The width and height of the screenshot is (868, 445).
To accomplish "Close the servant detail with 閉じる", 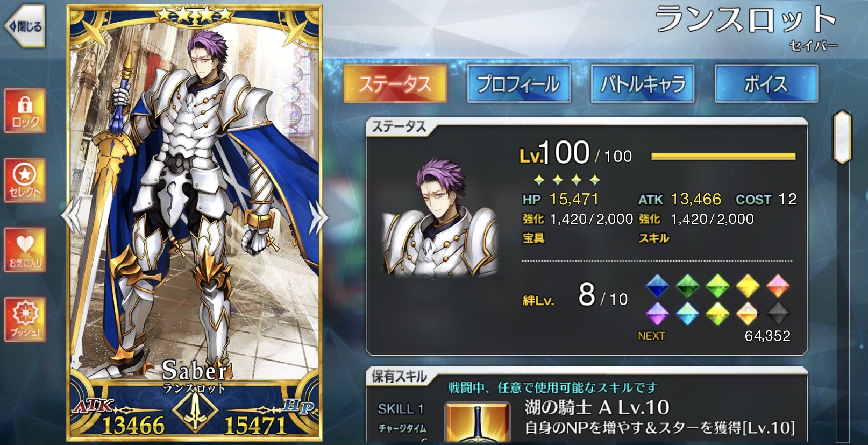I will pos(24,26).
